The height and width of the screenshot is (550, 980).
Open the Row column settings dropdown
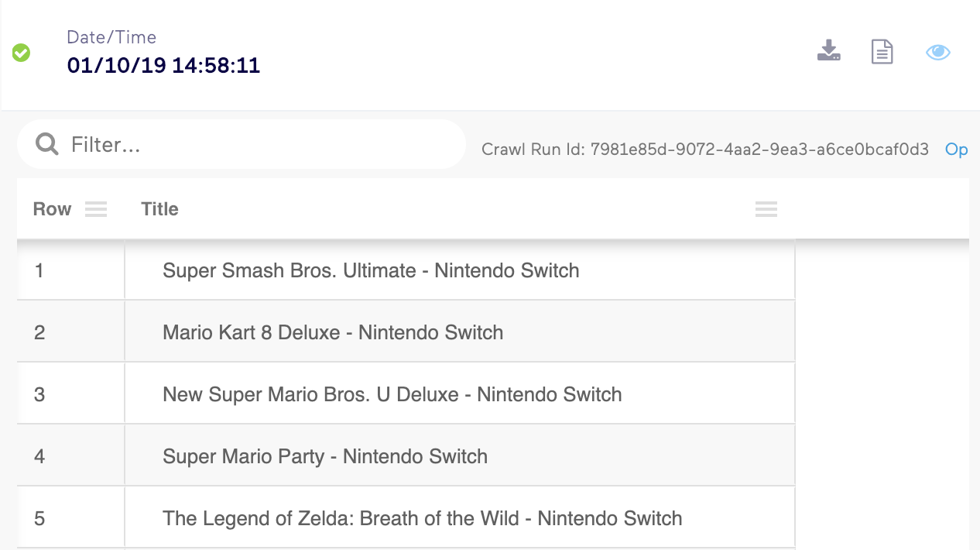point(96,208)
